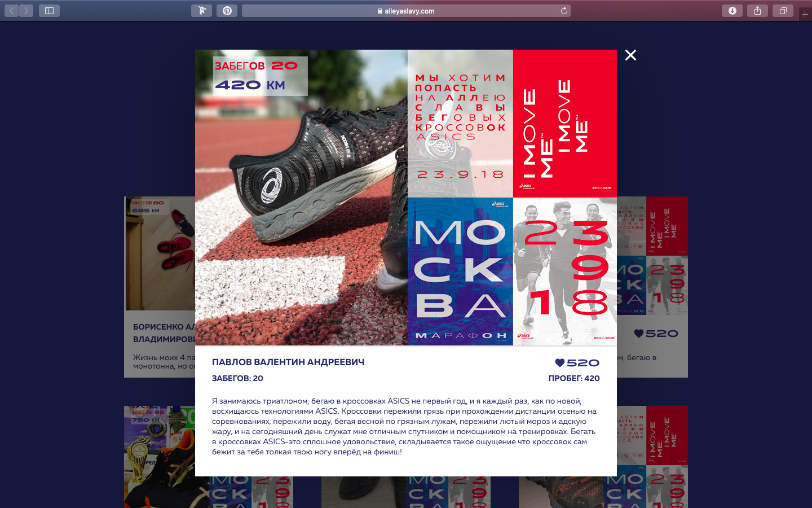Click the running-figure extension icon in toolbar
Viewport: 812px width, 508px height.
point(201,11)
